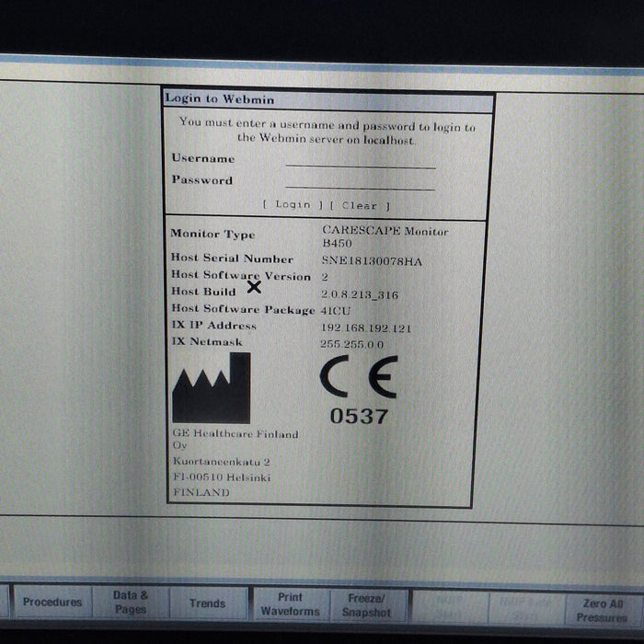Click the 'FINLAND' text
The height and width of the screenshot is (644, 644).
(x=201, y=492)
